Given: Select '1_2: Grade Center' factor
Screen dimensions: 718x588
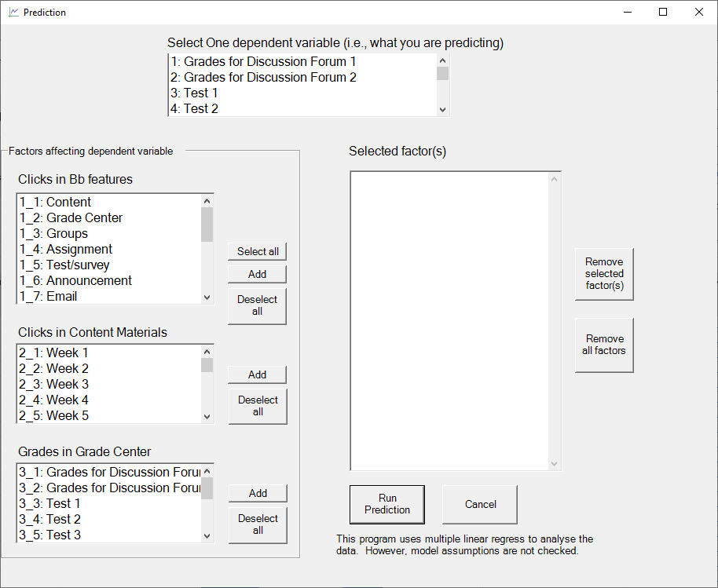Looking at the screenshot, I should (109, 217).
